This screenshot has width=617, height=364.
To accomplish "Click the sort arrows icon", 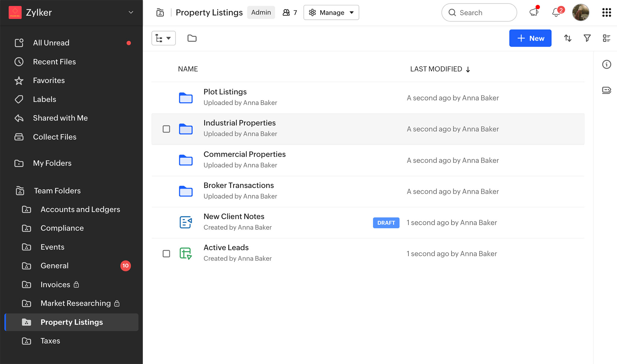I will (568, 38).
